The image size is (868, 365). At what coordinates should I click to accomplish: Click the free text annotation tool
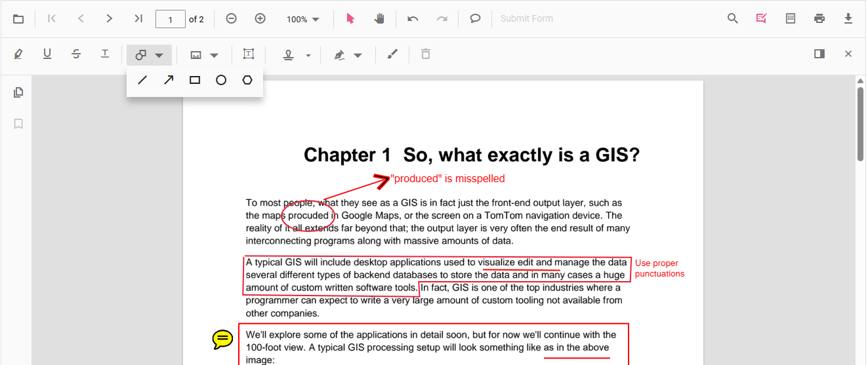click(249, 54)
